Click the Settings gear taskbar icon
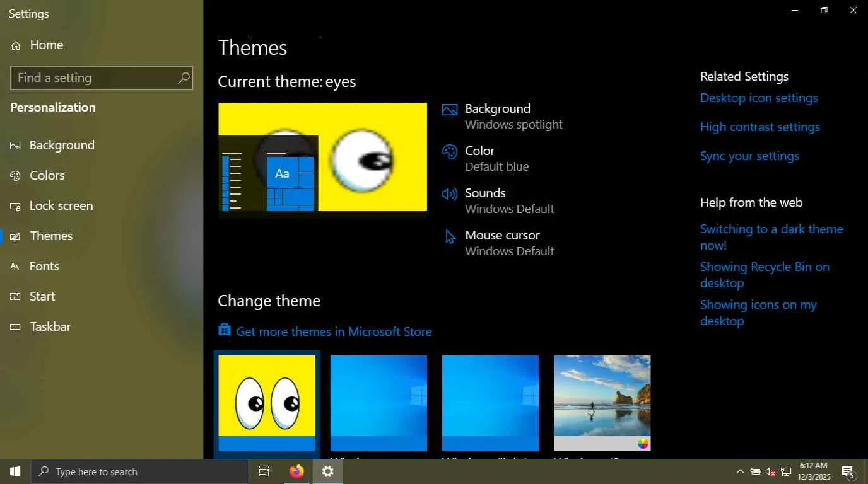 pyautogui.click(x=328, y=471)
